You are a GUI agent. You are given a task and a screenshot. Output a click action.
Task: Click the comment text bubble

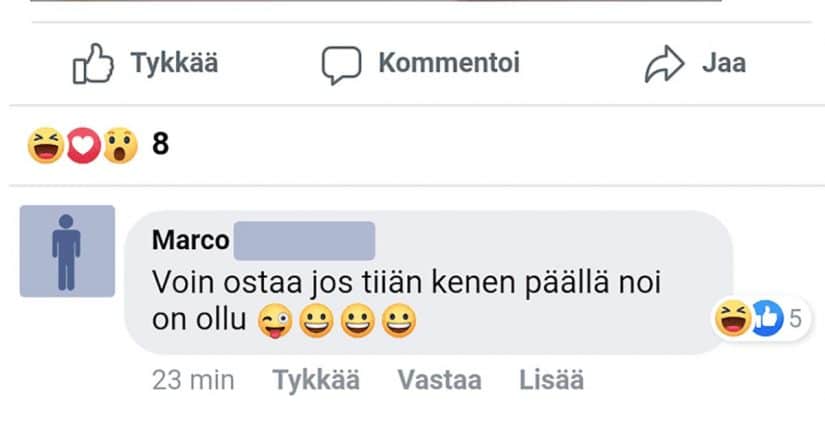(429, 283)
